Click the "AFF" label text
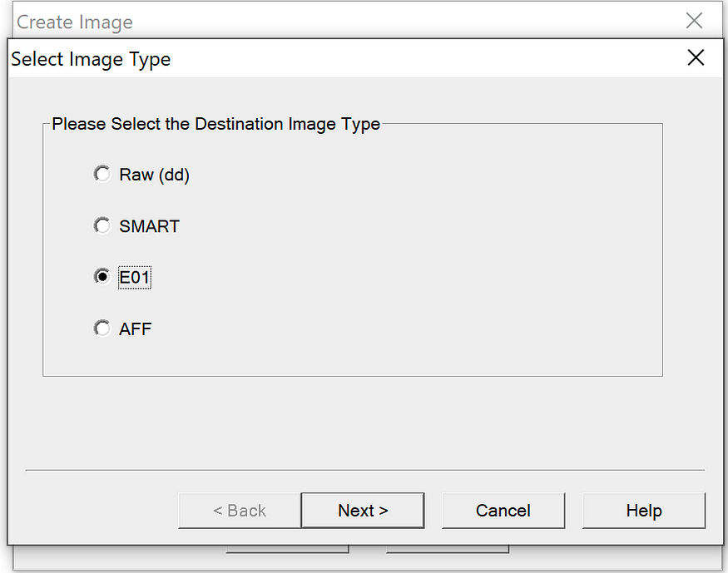 135,329
